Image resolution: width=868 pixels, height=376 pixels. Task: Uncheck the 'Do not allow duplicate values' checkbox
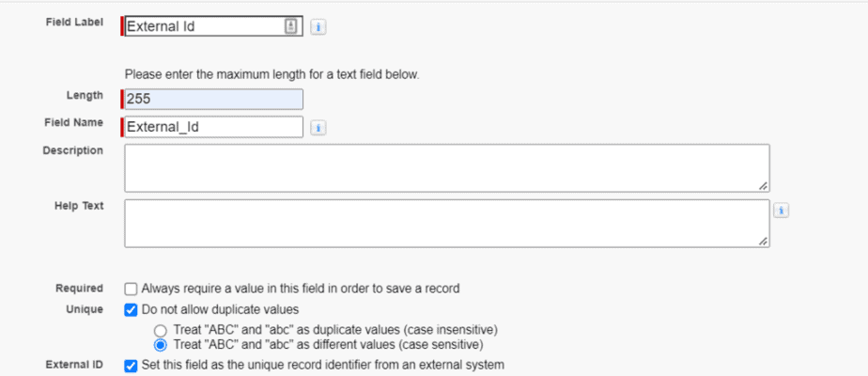point(131,309)
